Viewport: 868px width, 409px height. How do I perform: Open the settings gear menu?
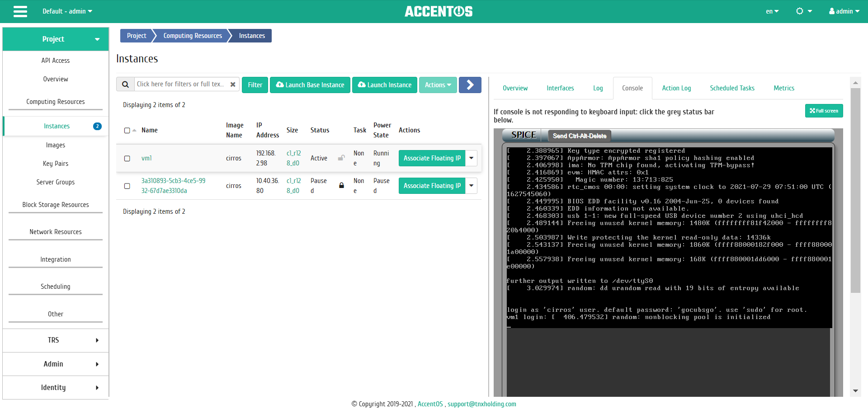tap(804, 11)
